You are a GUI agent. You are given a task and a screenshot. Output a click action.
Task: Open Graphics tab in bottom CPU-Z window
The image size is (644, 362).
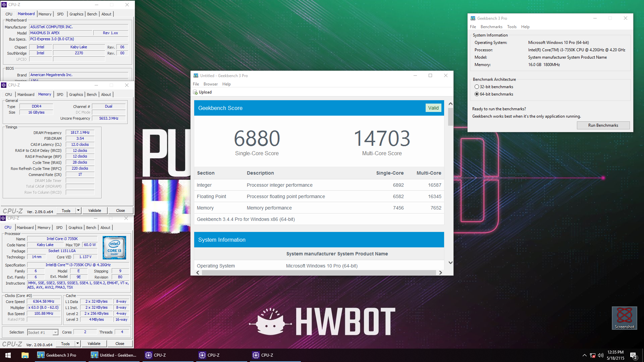click(75, 228)
